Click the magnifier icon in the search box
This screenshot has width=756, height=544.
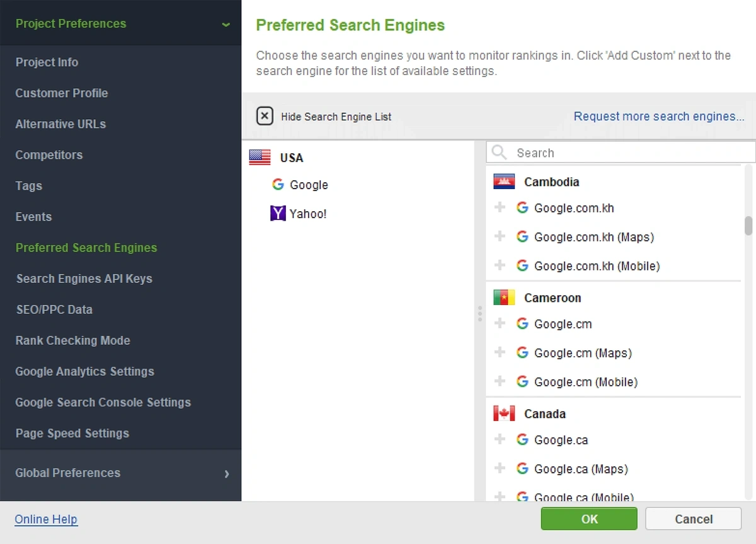500,153
